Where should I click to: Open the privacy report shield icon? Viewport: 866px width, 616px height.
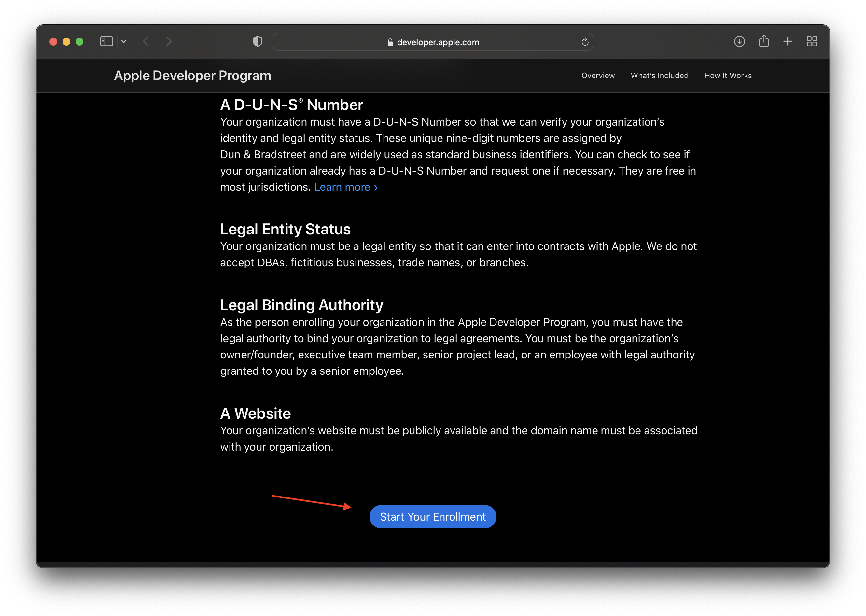point(258,42)
